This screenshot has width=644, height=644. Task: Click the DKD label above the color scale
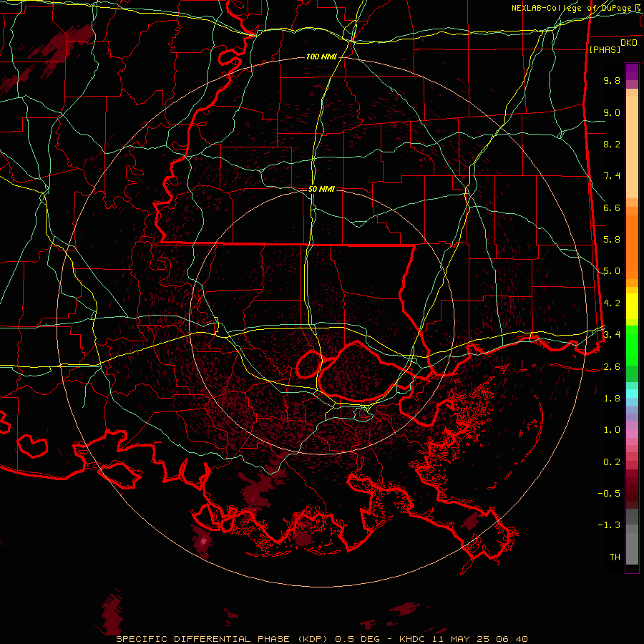[629, 43]
